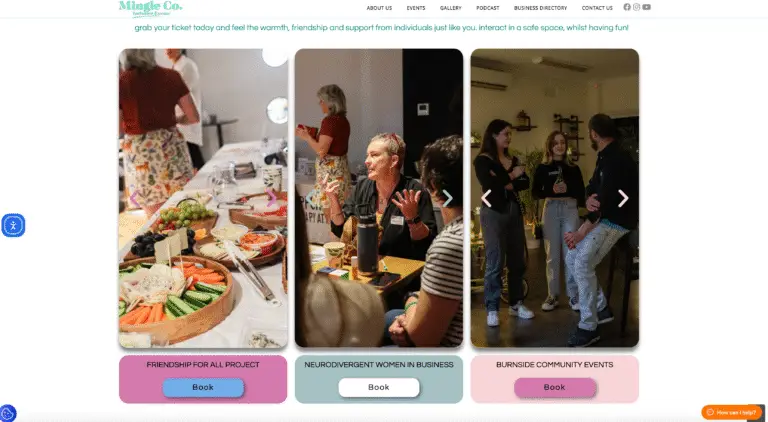Viewport: 768px width, 422px height.
Task: Go to previous photo in Neurodivergent Women carousel
Action: click(310, 199)
